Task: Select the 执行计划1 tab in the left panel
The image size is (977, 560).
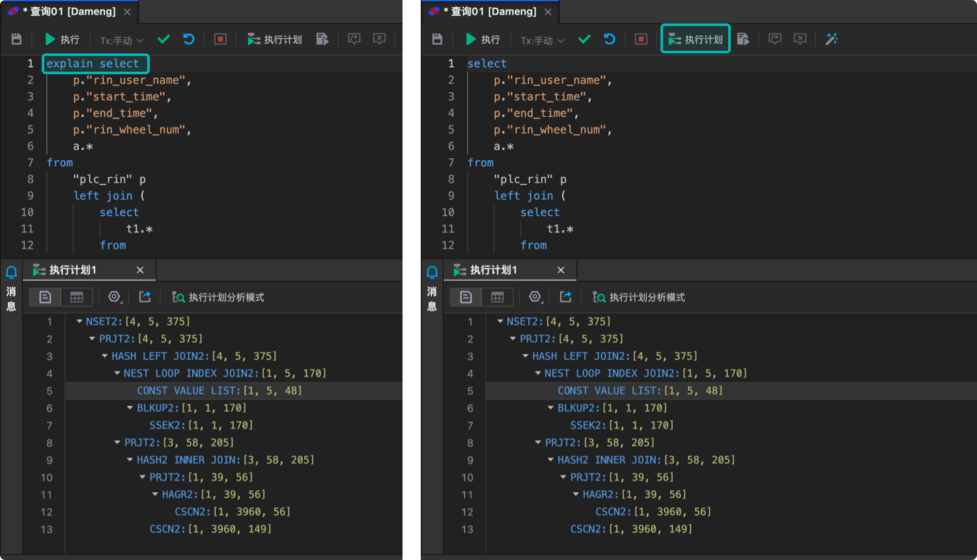Action: tap(72, 270)
